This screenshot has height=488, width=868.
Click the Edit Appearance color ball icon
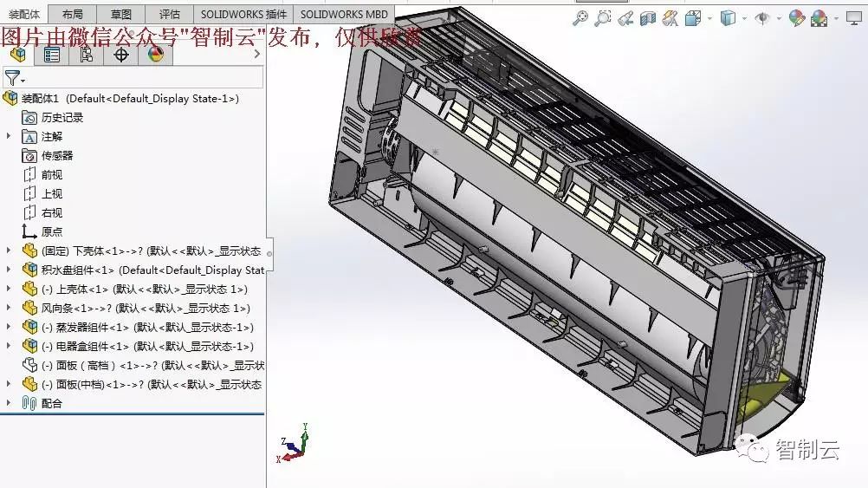[797, 19]
